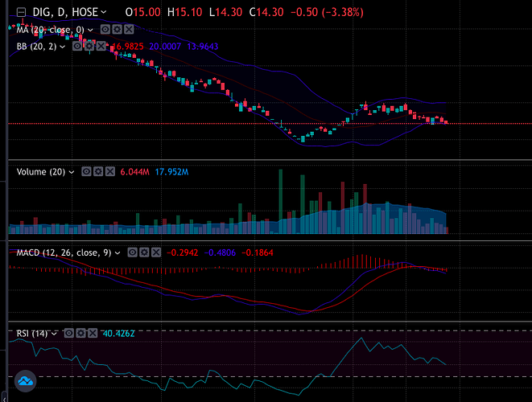Expand the Volume (20) legend chevron
Screen dimensions: 532x402
point(73,172)
